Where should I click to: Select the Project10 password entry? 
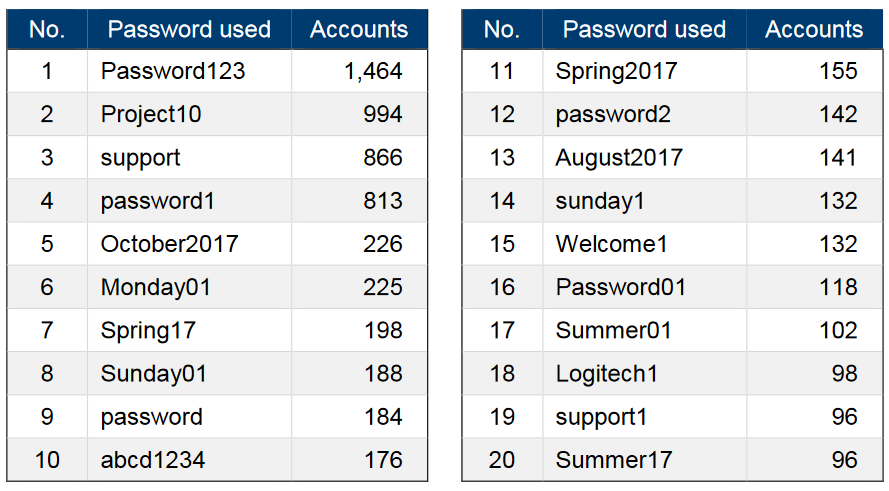[x=151, y=114]
